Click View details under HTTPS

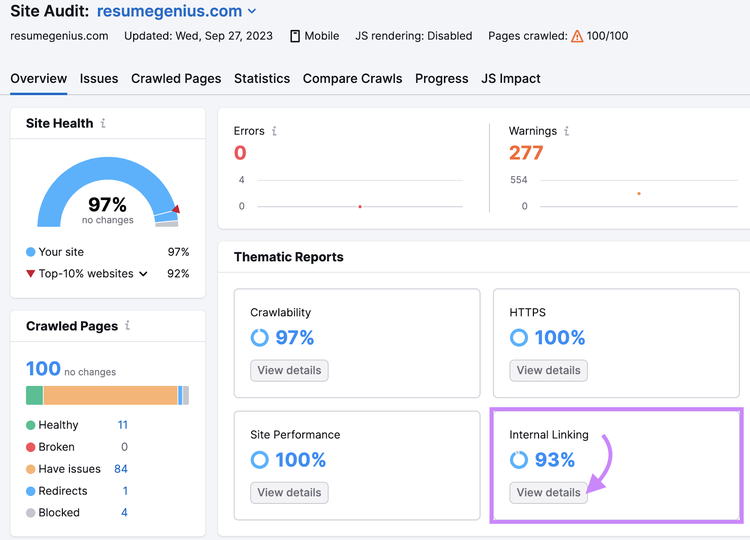coord(549,370)
